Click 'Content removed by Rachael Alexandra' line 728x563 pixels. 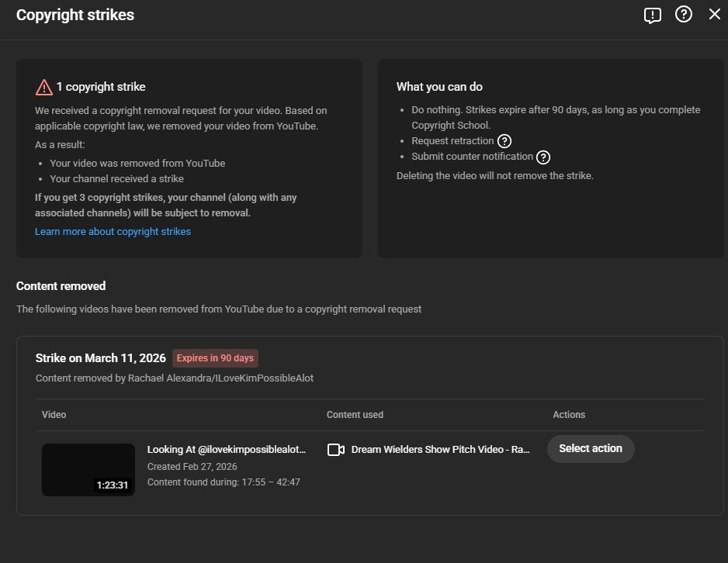(175, 378)
